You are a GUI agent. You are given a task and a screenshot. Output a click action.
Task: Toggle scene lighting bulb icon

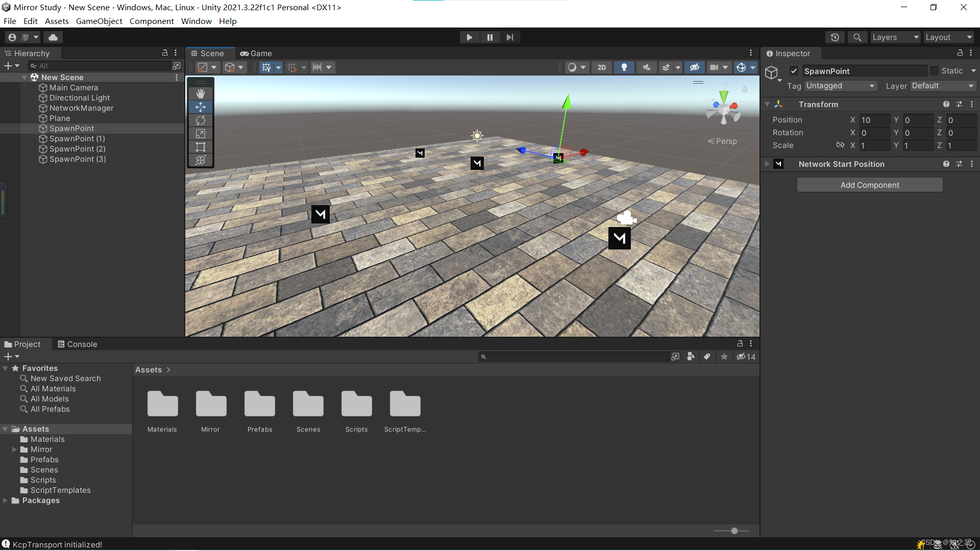point(624,67)
